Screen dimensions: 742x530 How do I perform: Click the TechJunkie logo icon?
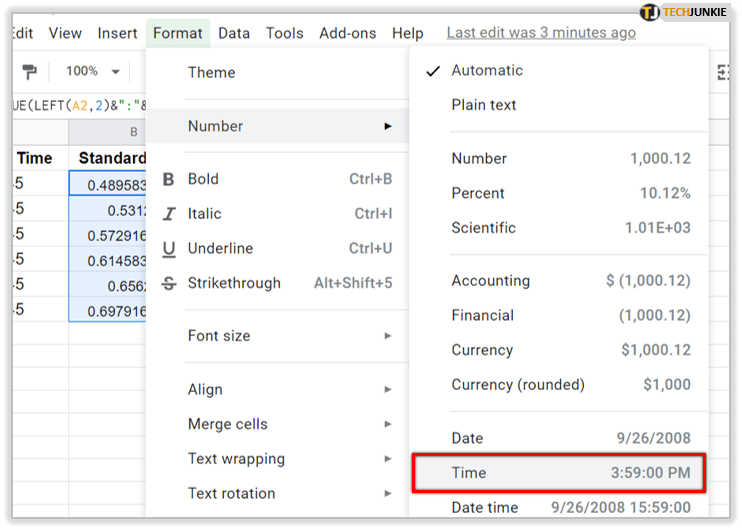pos(650,13)
